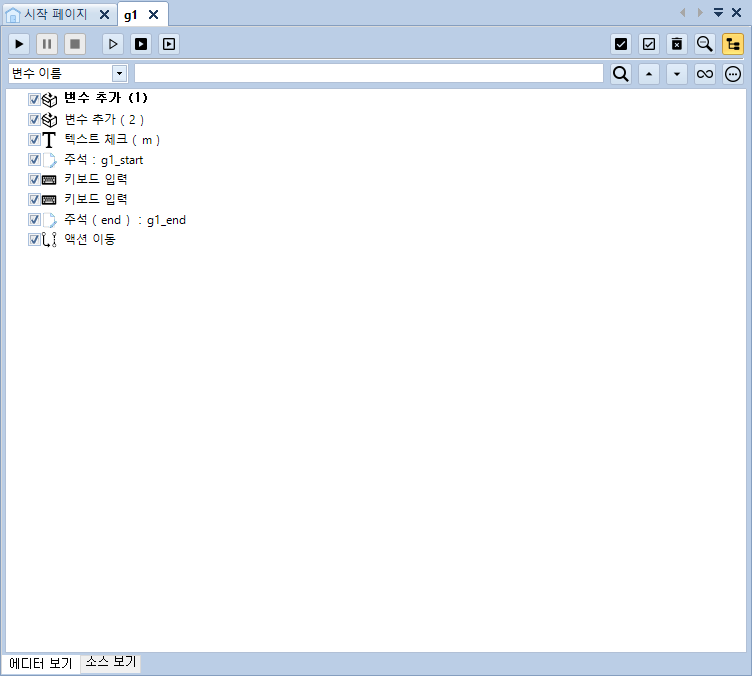
Task: Uncheck the 변수 추가 (1) checkbox
Action: [x=34, y=99]
